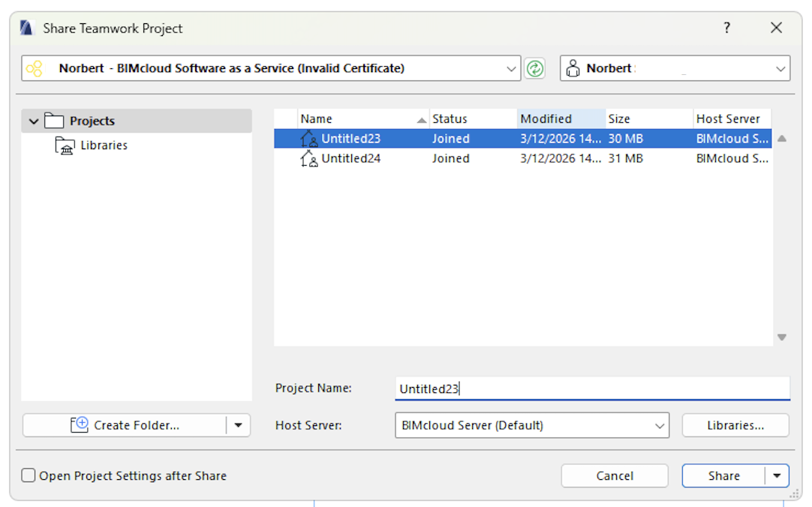Viewport: 812px width, 507px height.
Task: Click Joined status of Untitled23
Action: point(451,139)
